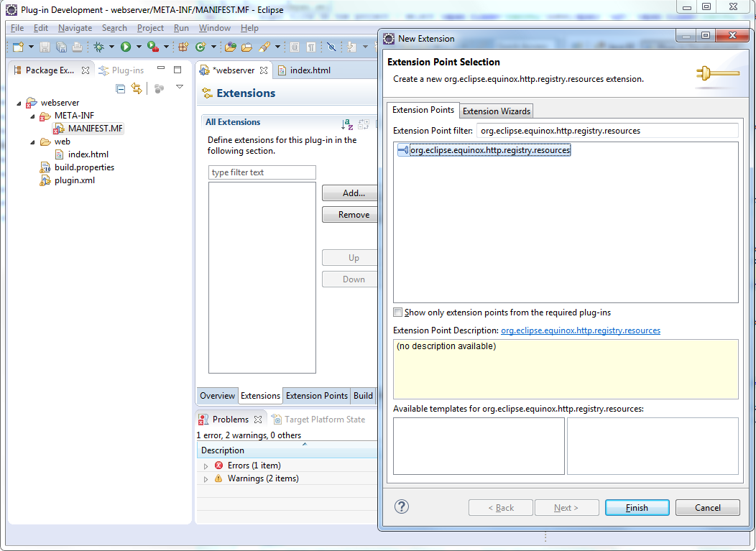Select plugin.xml file
The height and width of the screenshot is (551, 756).
pos(74,181)
